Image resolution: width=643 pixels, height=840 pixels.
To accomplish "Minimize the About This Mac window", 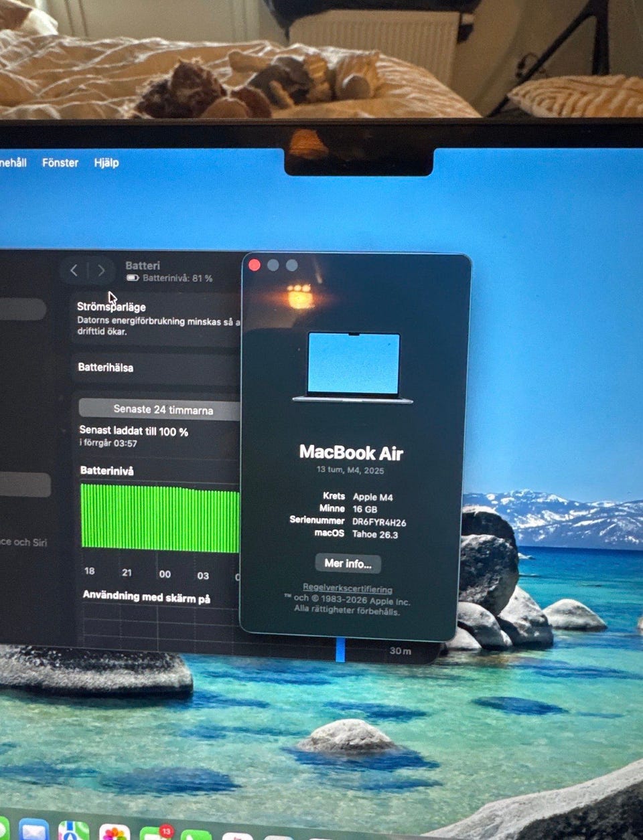I will 273,265.
